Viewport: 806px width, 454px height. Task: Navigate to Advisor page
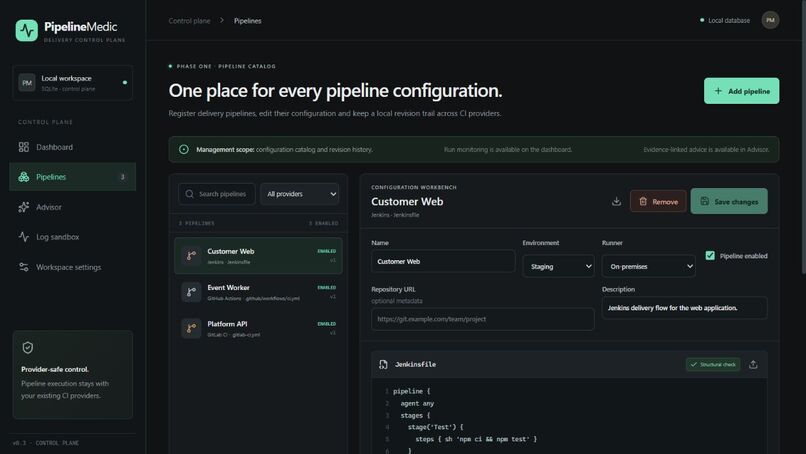[72, 207]
